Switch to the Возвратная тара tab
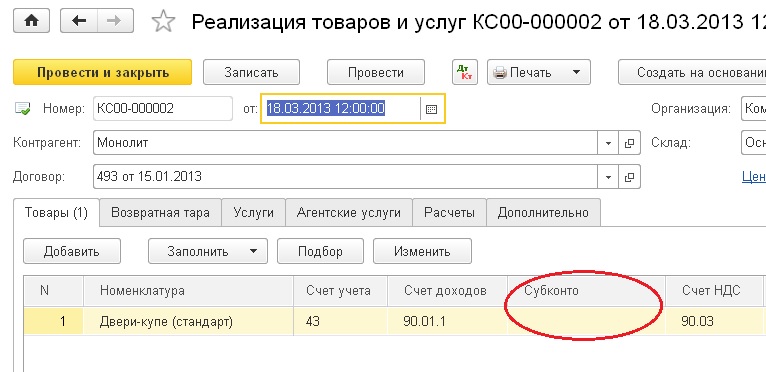766x372 pixels. [160, 213]
